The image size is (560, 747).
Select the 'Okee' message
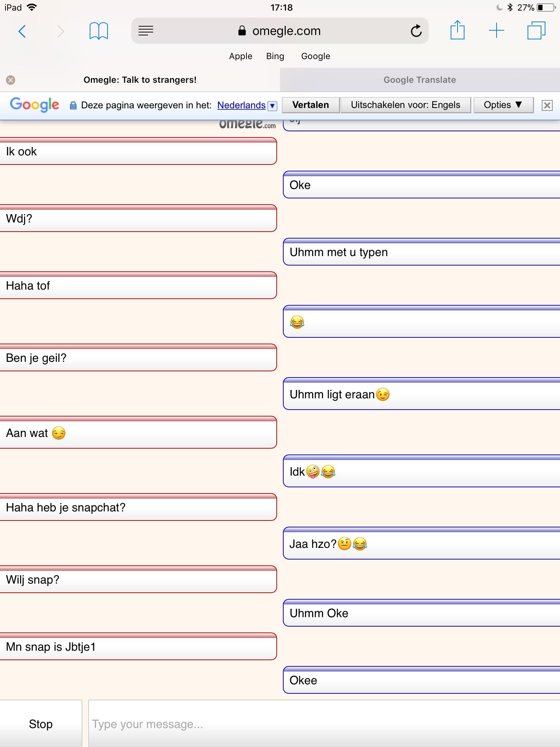click(421, 680)
